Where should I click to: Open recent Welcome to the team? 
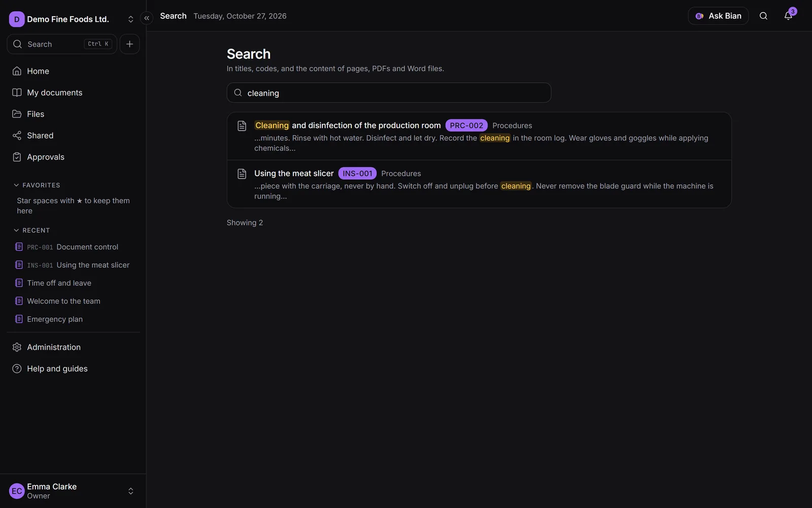(x=73, y=301)
